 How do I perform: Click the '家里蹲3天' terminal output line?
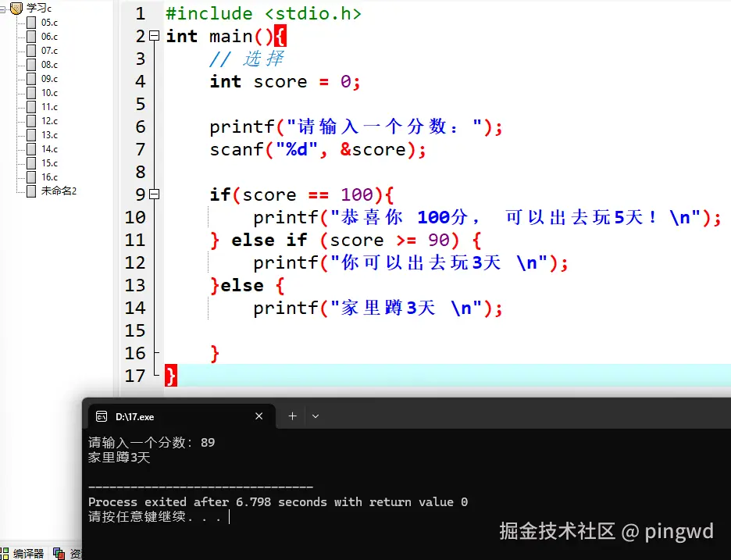(x=119, y=458)
